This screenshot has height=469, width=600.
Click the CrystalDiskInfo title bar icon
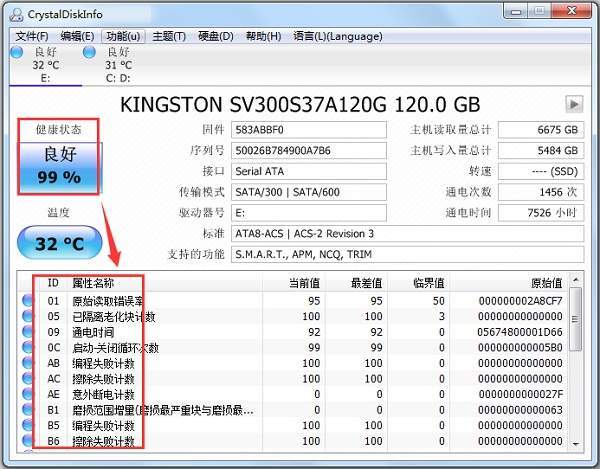pyautogui.click(x=14, y=13)
